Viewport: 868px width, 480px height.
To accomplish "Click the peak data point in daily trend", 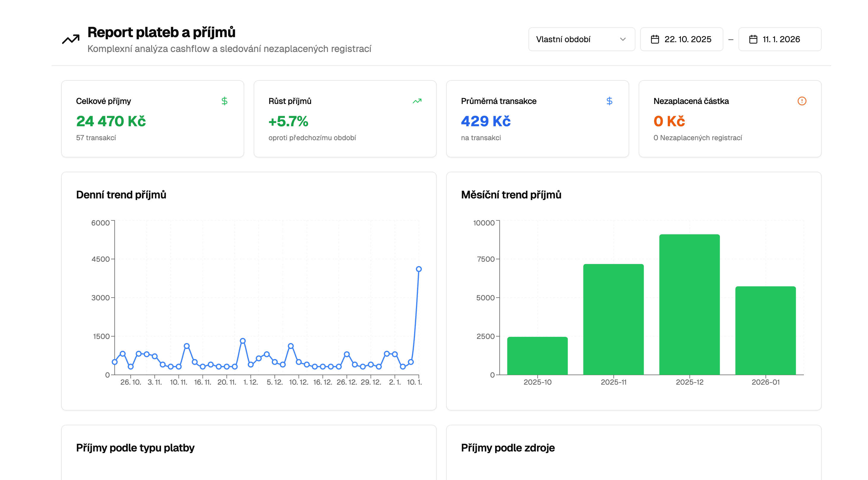I will tap(419, 269).
